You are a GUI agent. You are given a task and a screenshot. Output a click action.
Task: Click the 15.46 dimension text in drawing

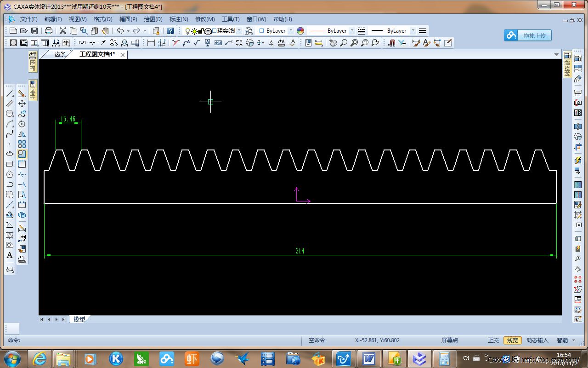[x=68, y=119]
